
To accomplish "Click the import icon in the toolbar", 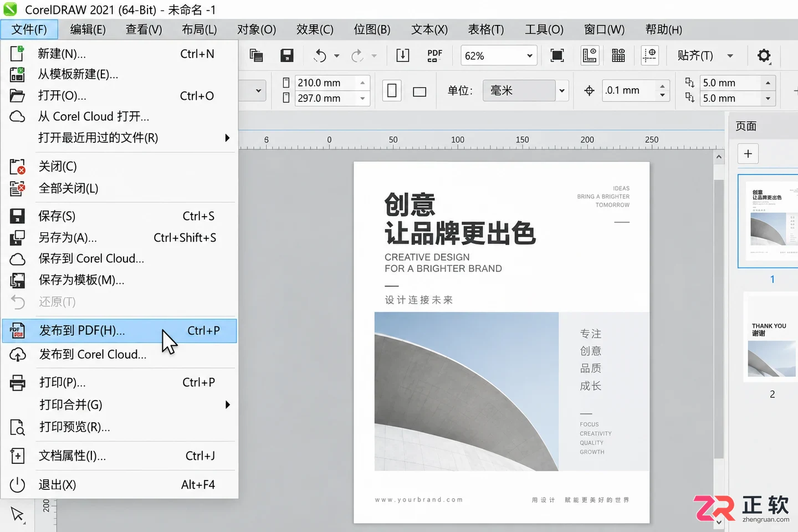I will pyautogui.click(x=403, y=55).
